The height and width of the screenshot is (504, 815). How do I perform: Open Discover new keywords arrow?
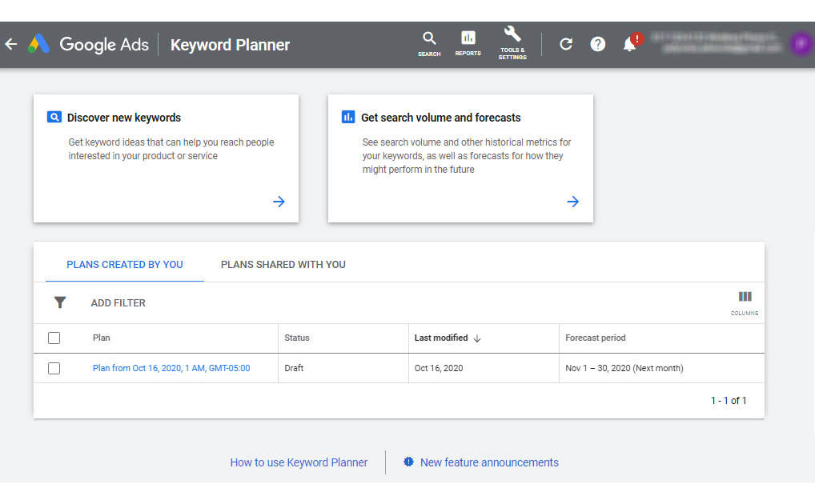279,202
